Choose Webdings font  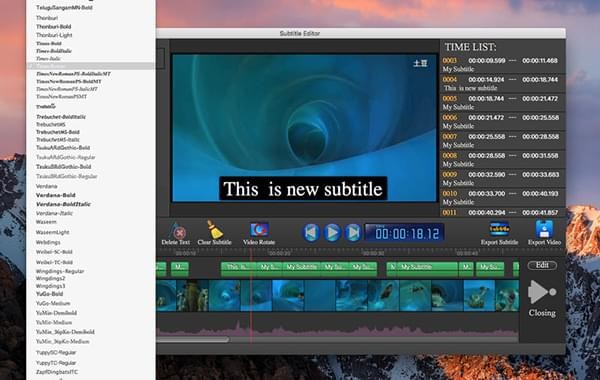(x=48, y=242)
